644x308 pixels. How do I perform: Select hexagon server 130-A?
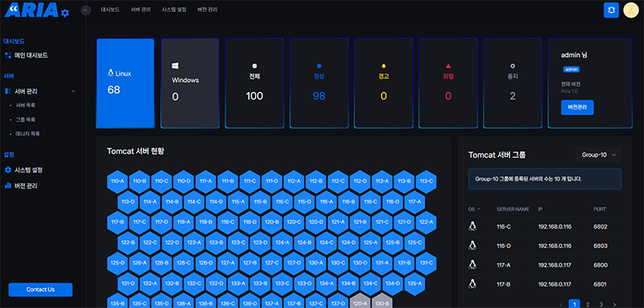[x=316, y=263]
